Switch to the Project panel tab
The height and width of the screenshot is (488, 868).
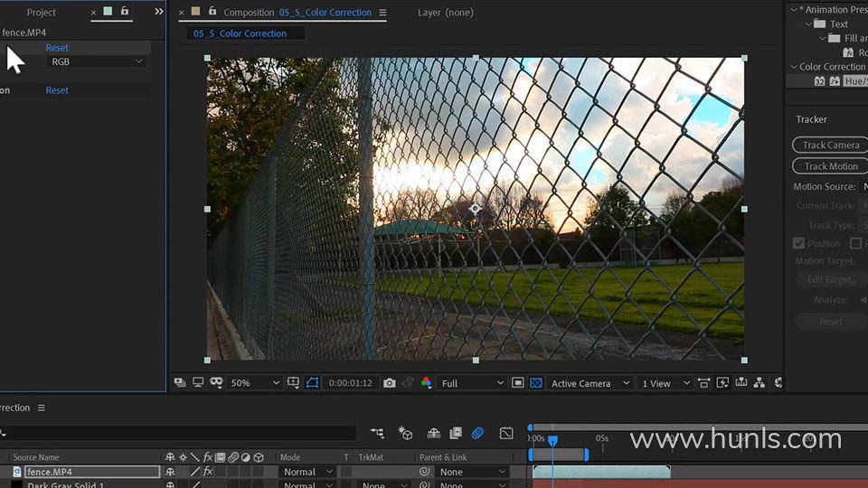tap(41, 12)
